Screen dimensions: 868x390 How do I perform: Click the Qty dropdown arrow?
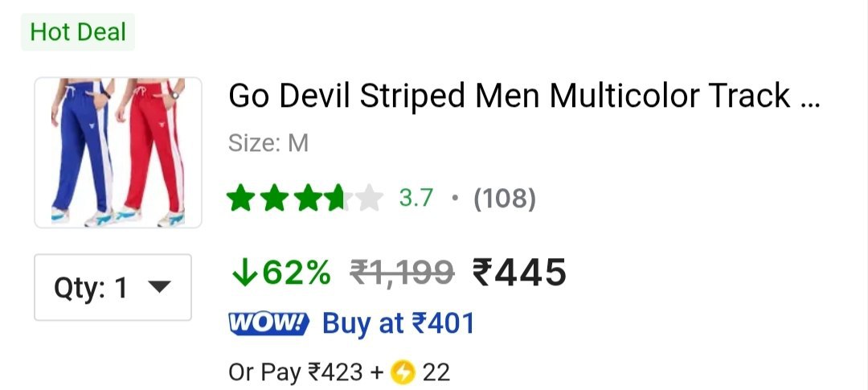[160, 287]
